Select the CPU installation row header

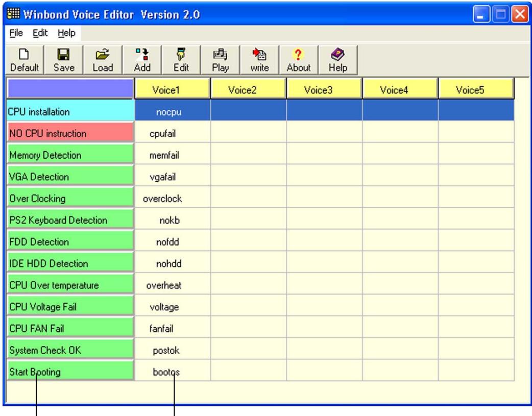pyautogui.click(x=70, y=111)
